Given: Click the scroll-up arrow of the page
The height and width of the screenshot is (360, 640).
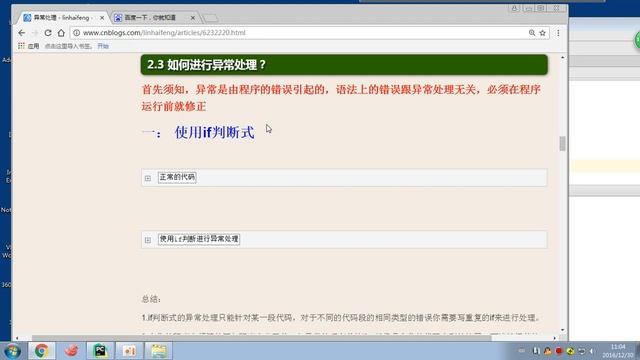Looking at the screenshot, I should [x=562, y=58].
